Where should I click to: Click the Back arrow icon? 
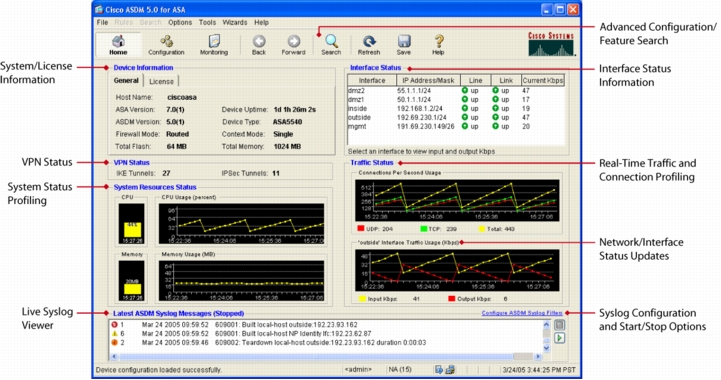coord(259,41)
